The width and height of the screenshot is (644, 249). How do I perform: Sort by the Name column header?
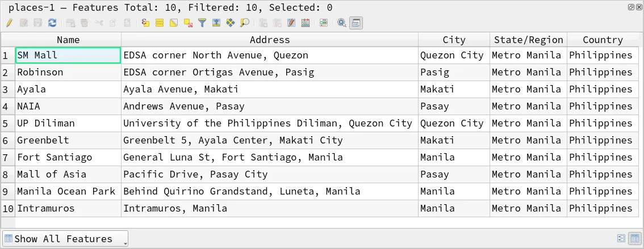click(68, 40)
